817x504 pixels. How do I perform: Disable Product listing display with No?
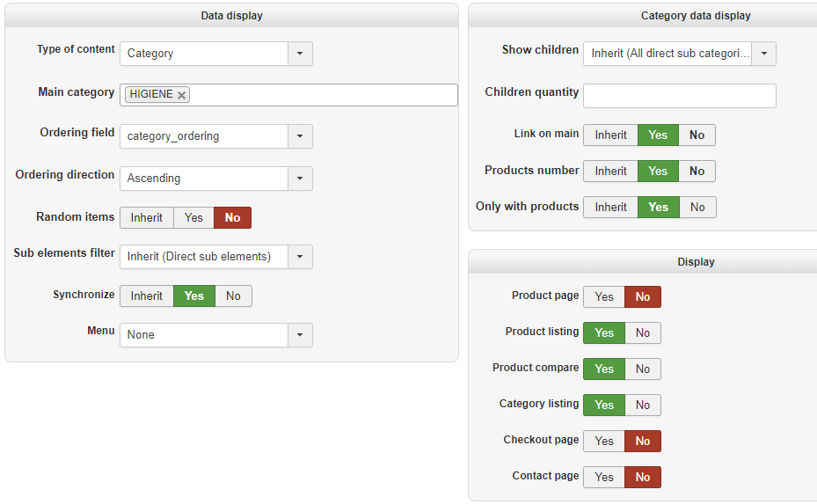[643, 332]
